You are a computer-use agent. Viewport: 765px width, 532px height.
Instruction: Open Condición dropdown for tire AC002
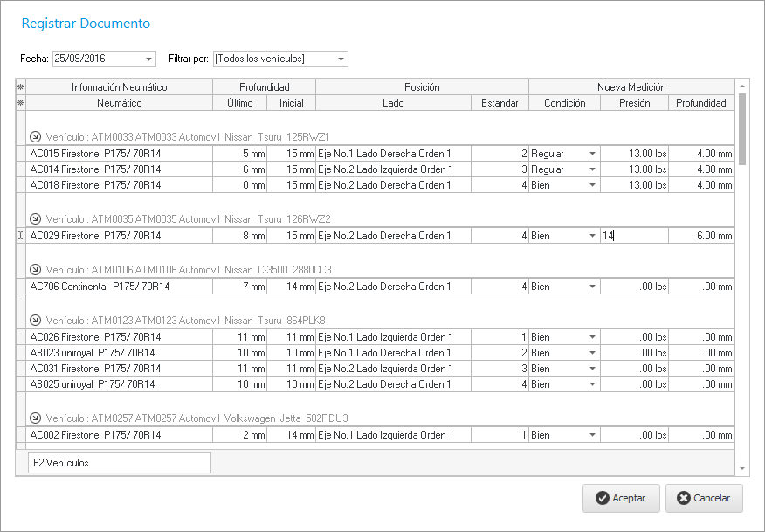point(592,435)
